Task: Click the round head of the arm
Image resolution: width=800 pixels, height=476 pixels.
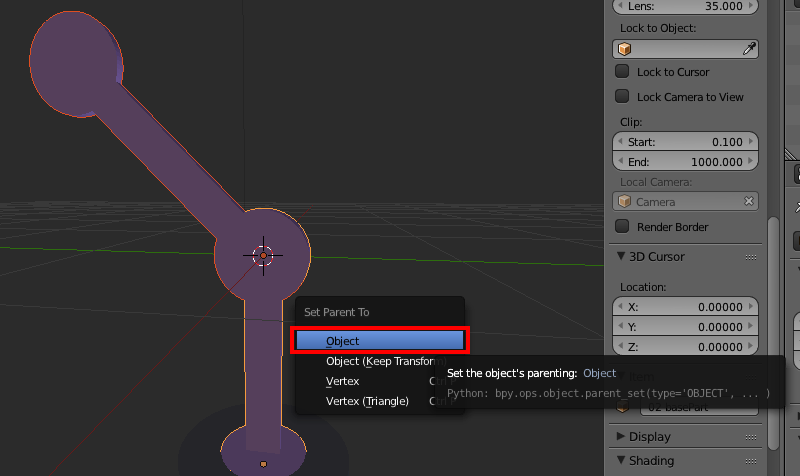Action: tap(76, 63)
